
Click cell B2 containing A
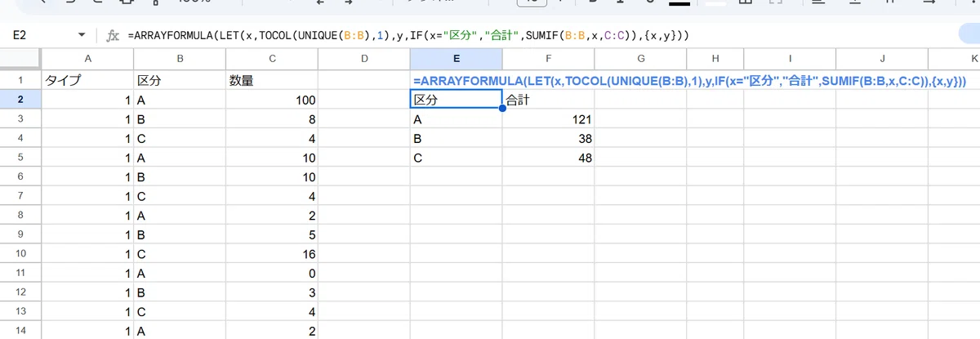pos(180,100)
